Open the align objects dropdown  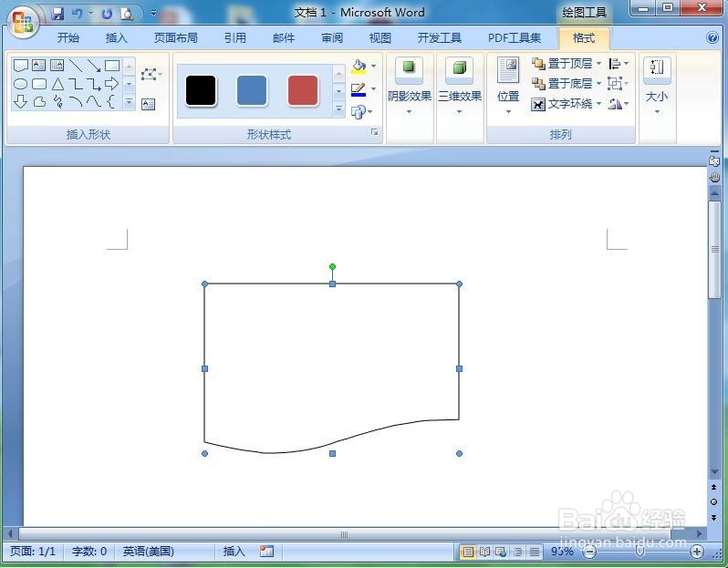tap(619, 64)
